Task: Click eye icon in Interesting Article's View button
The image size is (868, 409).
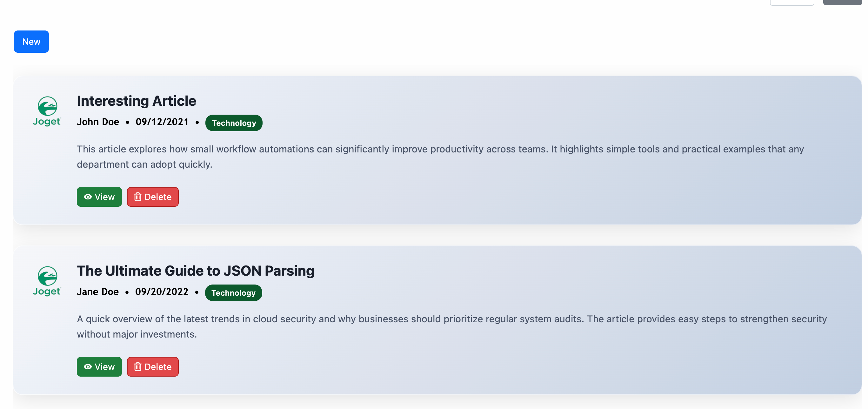Action: click(x=88, y=197)
